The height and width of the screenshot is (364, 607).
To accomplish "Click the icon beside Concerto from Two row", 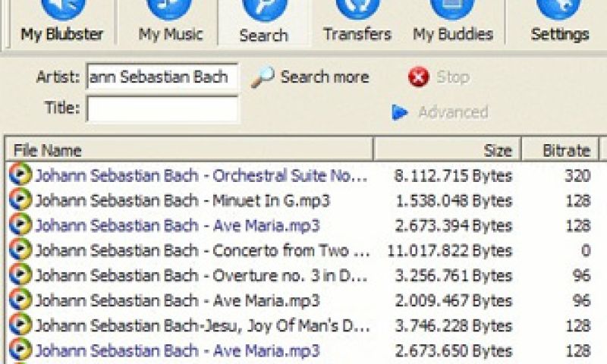I will click(x=20, y=249).
